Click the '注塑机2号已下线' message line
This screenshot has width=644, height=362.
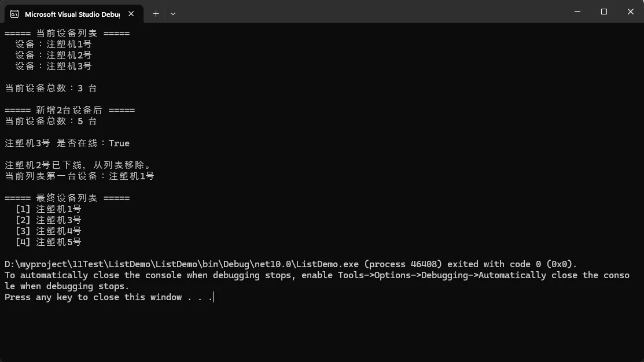click(78, 165)
